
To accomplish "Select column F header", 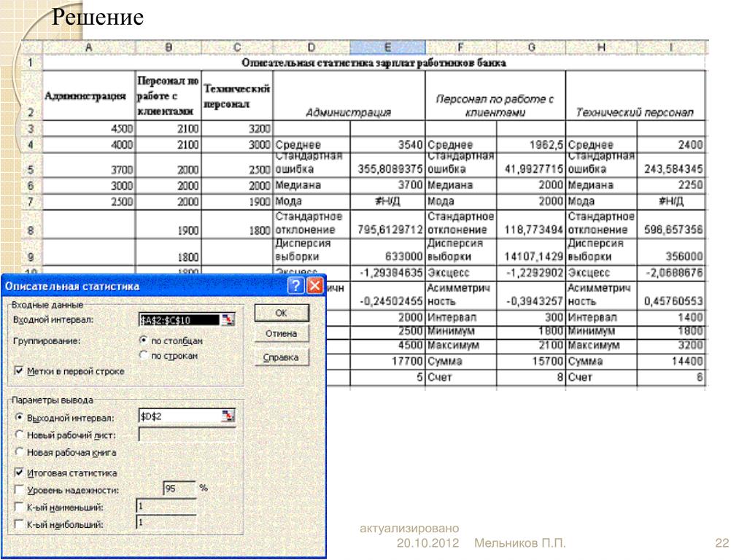I will pyautogui.click(x=461, y=47).
